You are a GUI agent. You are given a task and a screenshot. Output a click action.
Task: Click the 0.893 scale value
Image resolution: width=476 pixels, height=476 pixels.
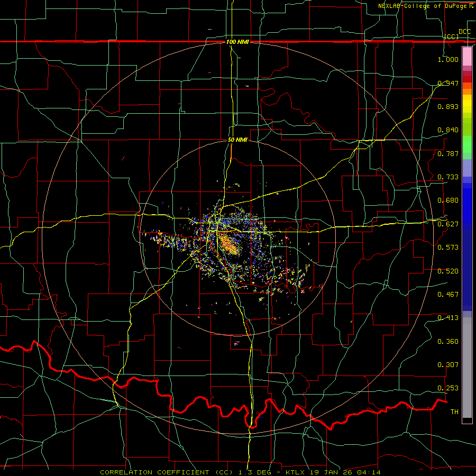(x=448, y=106)
